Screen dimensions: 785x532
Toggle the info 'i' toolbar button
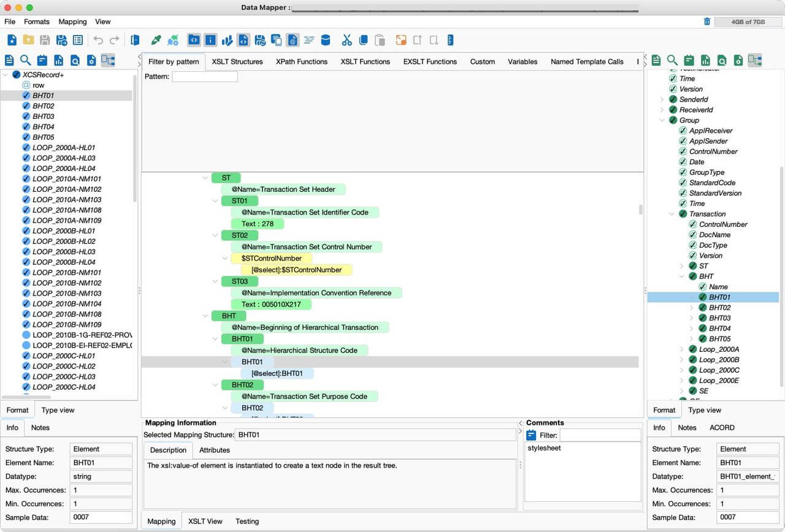(x=210, y=40)
